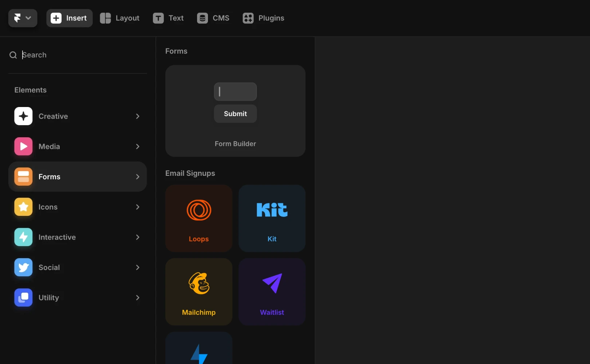Click the blue Kit logo
This screenshot has height=364, width=590.
pyautogui.click(x=272, y=210)
